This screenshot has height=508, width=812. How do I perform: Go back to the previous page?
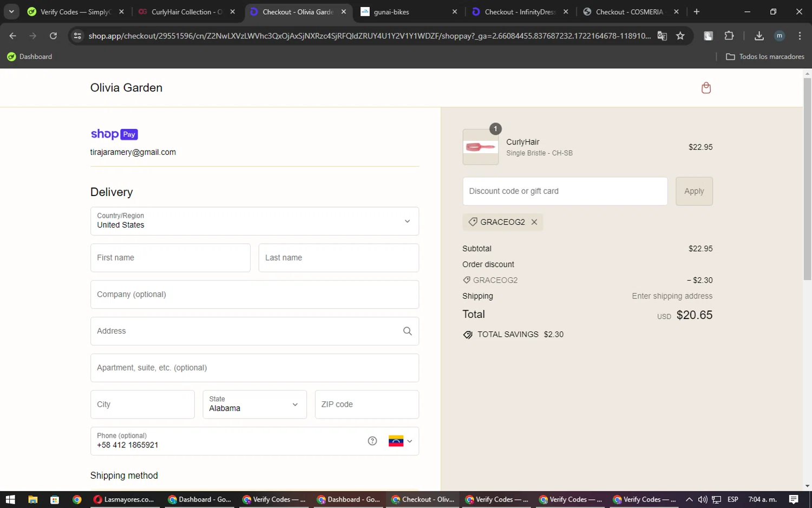coord(13,36)
